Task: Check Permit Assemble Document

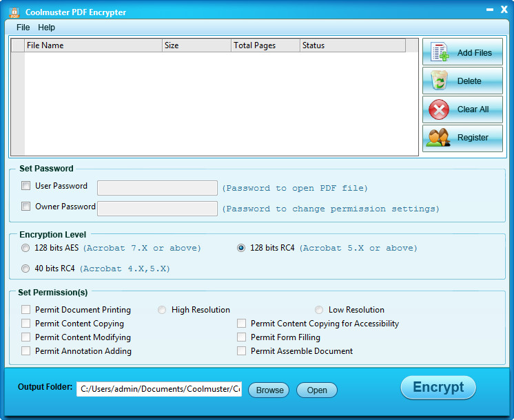Action: coord(241,351)
